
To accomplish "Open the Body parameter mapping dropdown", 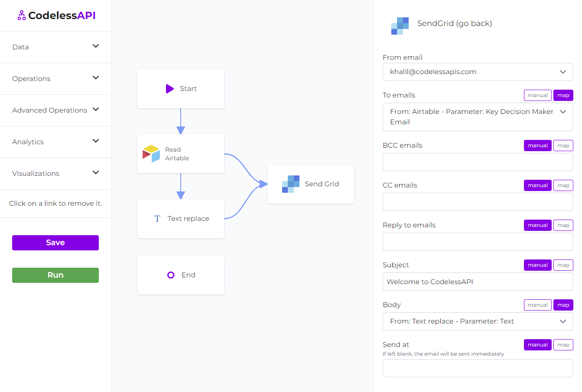I will [x=478, y=321].
